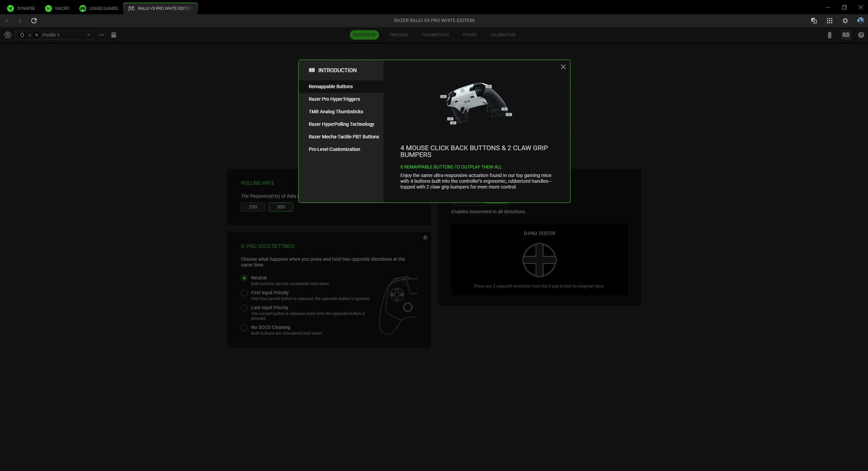
Task: Close the Introduction dialog
Action: click(563, 67)
